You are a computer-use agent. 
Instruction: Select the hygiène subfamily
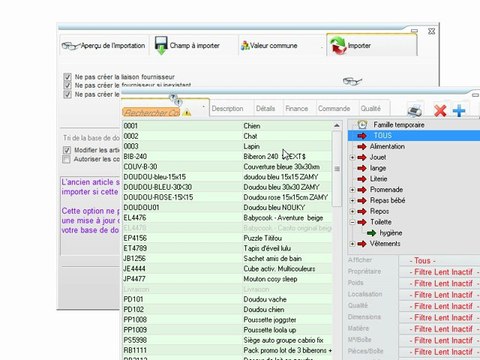(x=391, y=233)
